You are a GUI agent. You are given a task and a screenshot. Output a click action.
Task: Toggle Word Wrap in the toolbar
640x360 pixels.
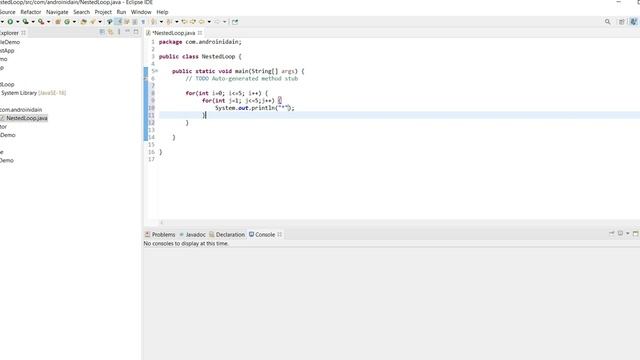point(127,22)
